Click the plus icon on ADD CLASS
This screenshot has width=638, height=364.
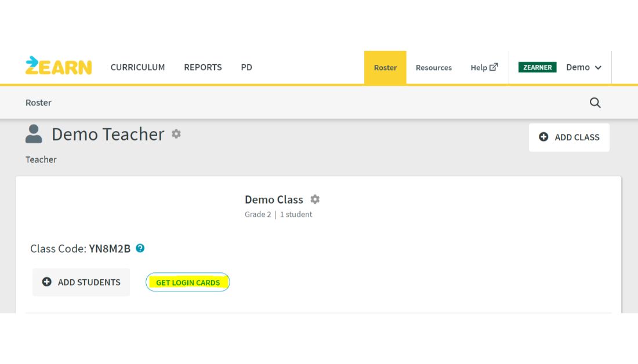click(x=543, y=137)
